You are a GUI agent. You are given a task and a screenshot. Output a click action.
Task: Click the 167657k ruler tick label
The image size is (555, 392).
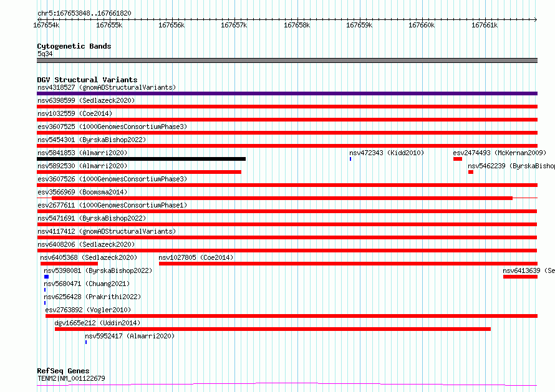234,25
